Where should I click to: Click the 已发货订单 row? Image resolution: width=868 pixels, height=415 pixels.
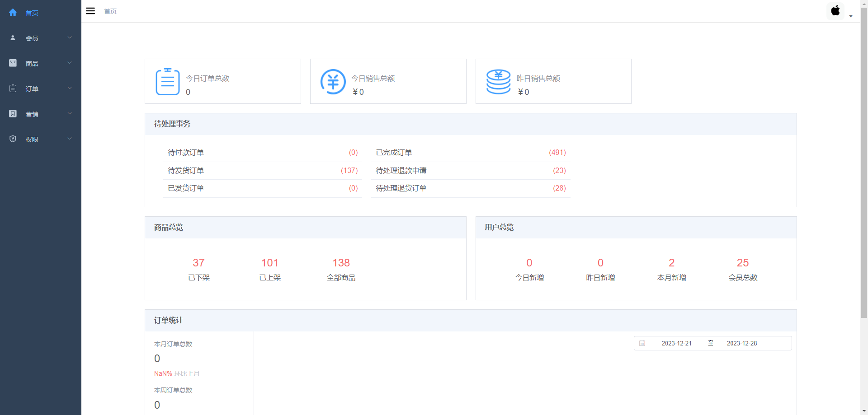point(262,188)
